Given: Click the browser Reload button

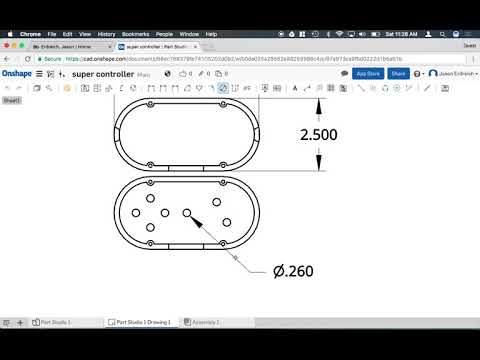Looking at the screenshot, I should click(28, 59).
